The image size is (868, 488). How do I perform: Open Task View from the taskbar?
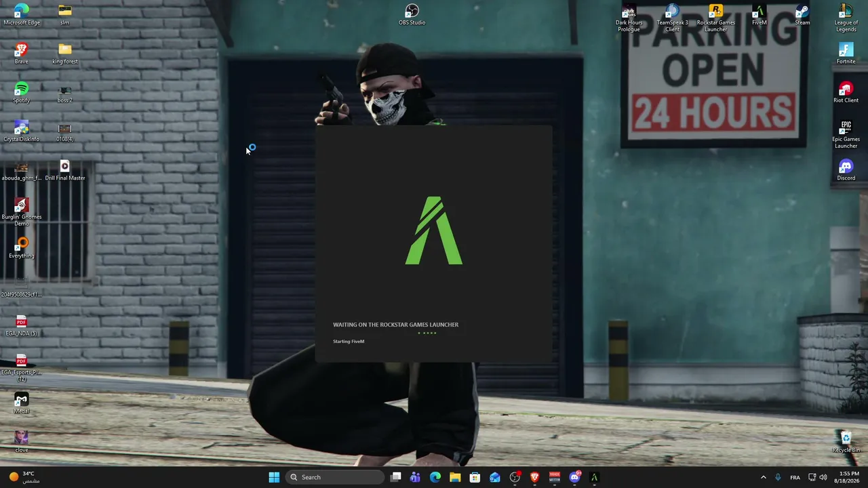point(396,477)
